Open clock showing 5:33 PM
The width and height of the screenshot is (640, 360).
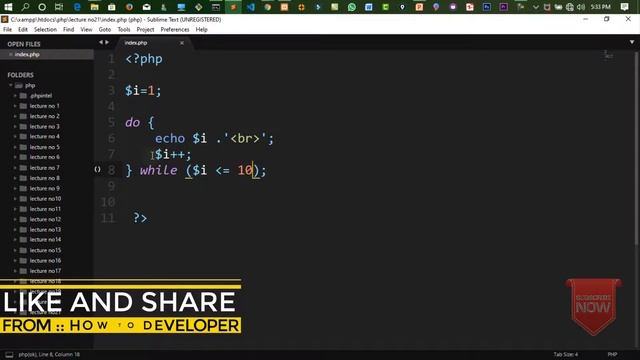[600, 7]
